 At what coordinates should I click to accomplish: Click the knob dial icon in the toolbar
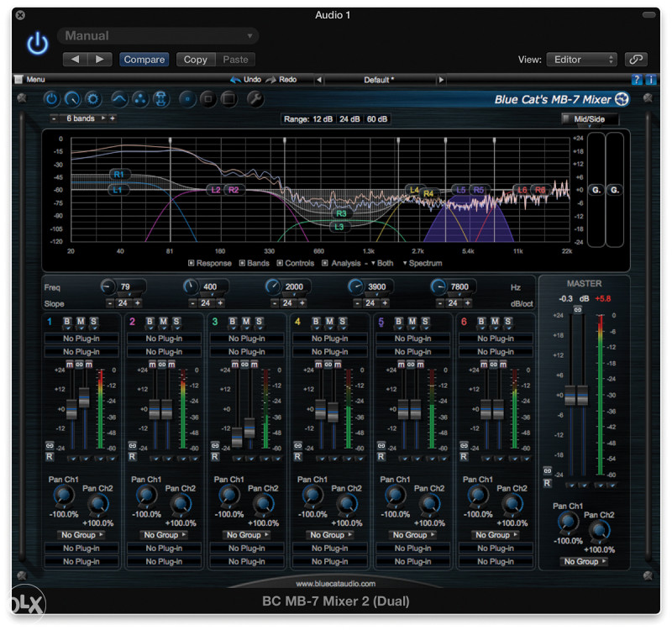tap(72, 99)
